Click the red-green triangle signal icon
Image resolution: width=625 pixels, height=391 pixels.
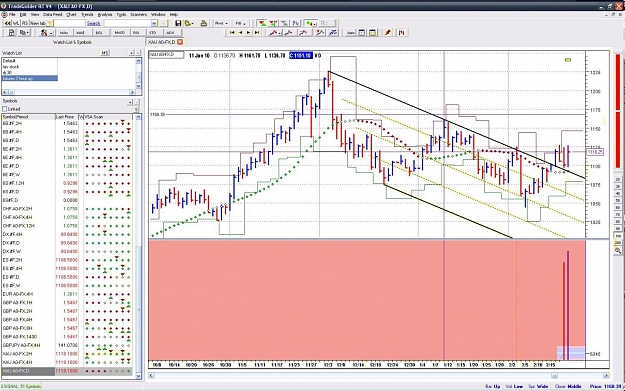(262, 23)
